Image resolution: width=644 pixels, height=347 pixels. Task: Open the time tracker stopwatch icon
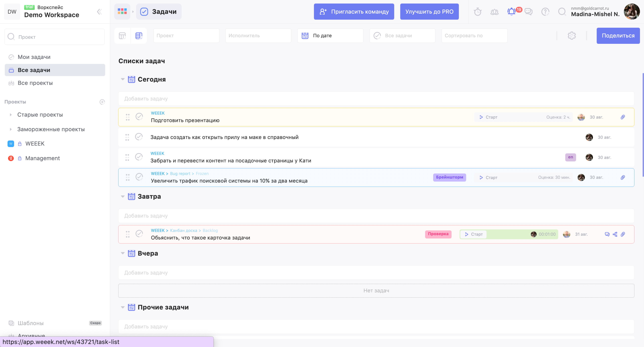[477, 12]
